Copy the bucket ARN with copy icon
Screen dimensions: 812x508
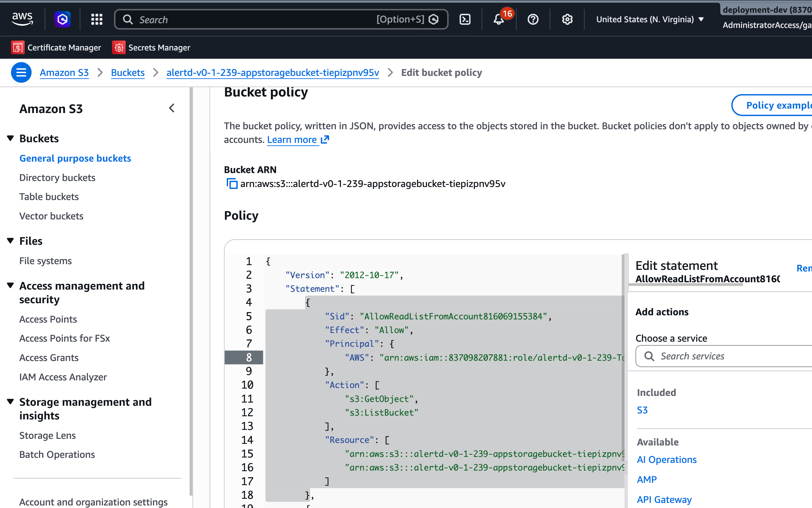(x=232, y=184)
